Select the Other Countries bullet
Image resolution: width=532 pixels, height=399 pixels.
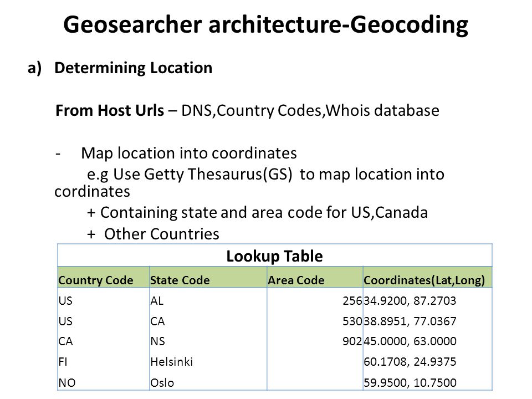click(x=154, y=234)
